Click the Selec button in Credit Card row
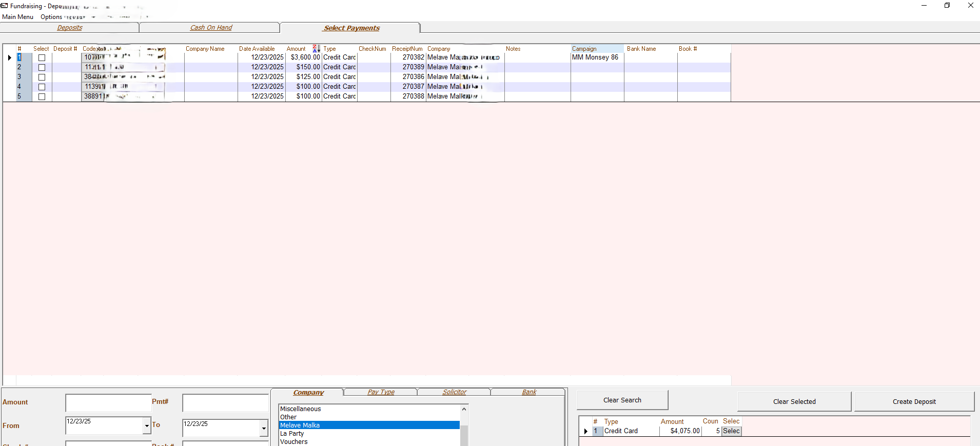 tap(731, 431)
